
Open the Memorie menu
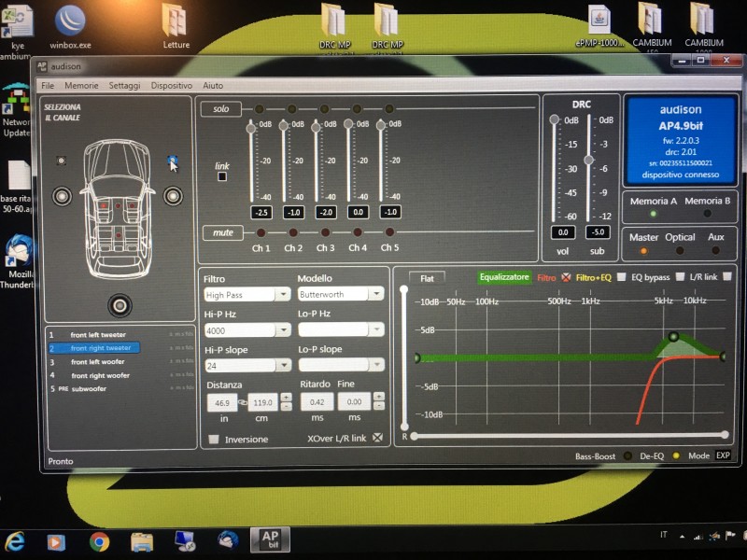[81, 86]
